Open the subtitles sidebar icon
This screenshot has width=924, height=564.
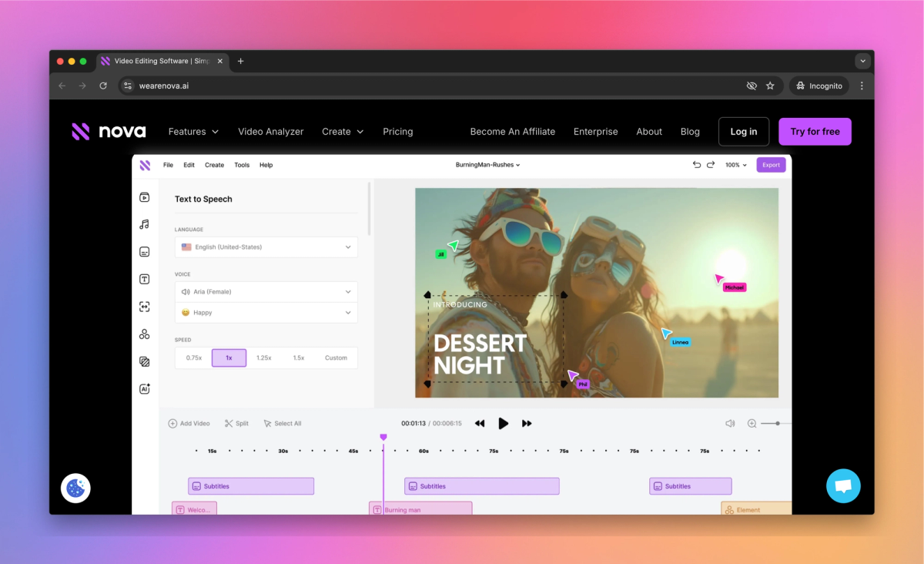click(144, 252)
